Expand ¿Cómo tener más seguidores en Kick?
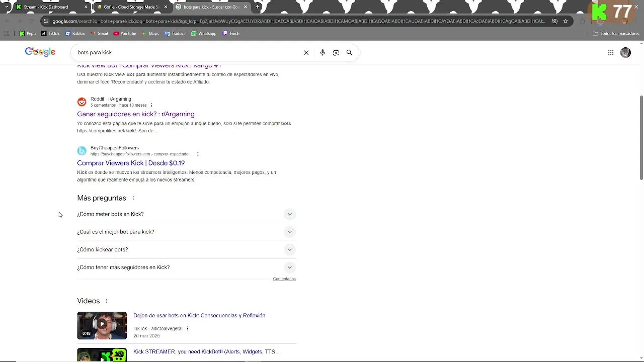644x362 pixels. click(x=186, y=267)
